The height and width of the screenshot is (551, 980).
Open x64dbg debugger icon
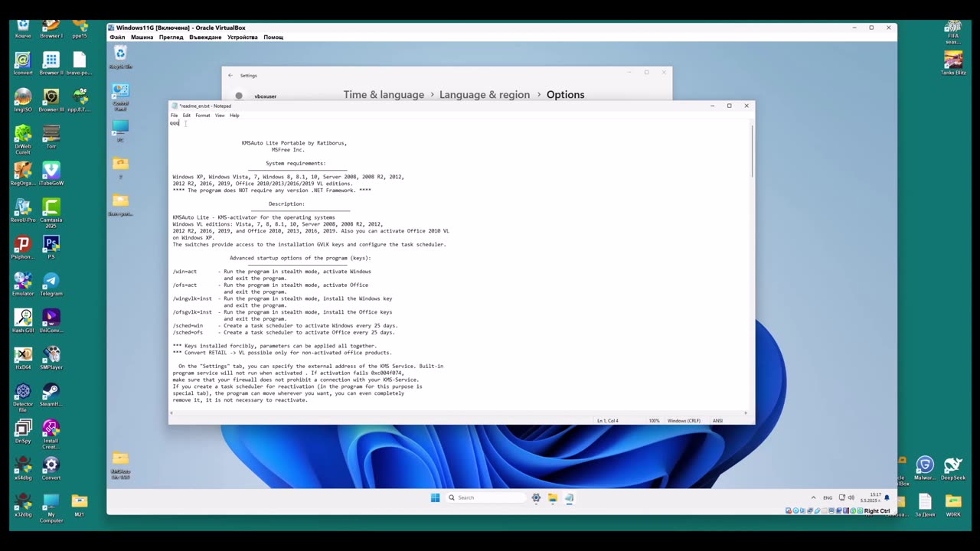coord(23,468)
